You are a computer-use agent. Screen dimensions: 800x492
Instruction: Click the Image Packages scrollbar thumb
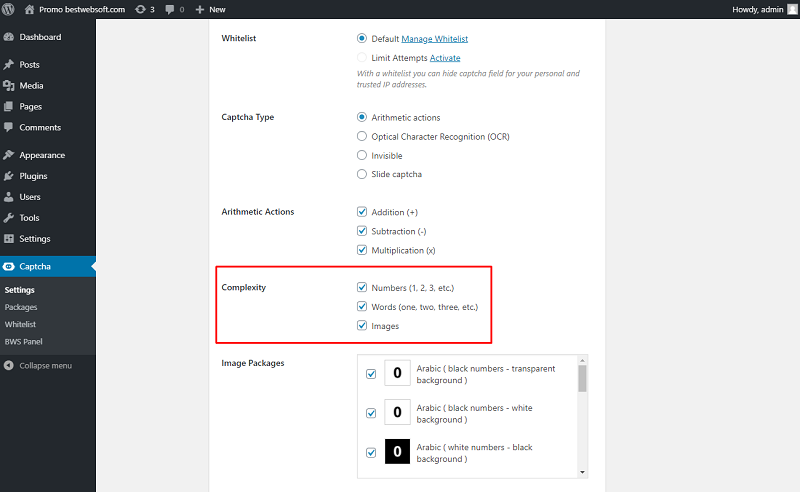[x=582, y=379]
